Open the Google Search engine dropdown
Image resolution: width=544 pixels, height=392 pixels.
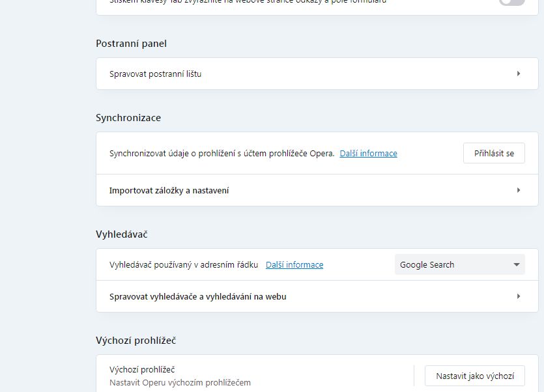459,264
